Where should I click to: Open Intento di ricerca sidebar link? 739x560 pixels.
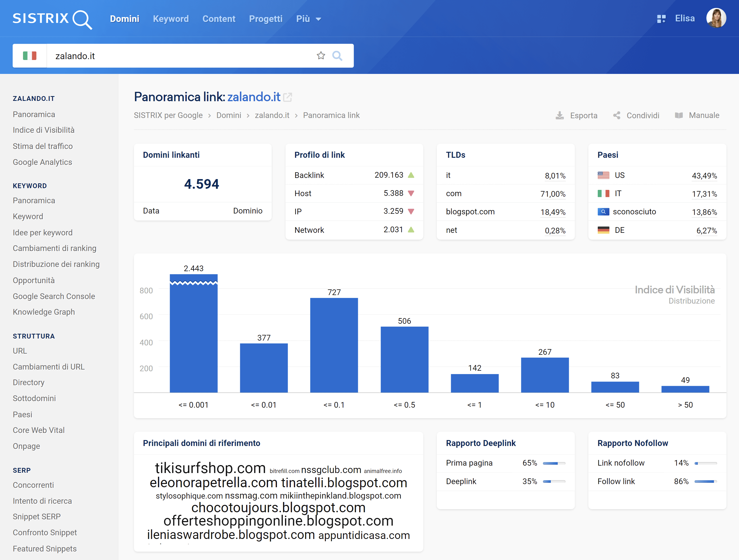pos(42,501)
